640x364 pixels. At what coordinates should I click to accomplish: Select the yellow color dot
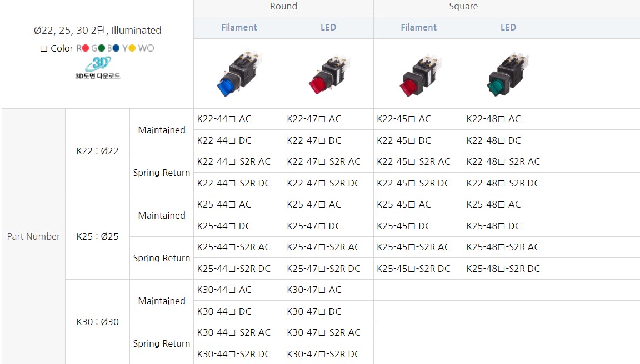[132, 48]
